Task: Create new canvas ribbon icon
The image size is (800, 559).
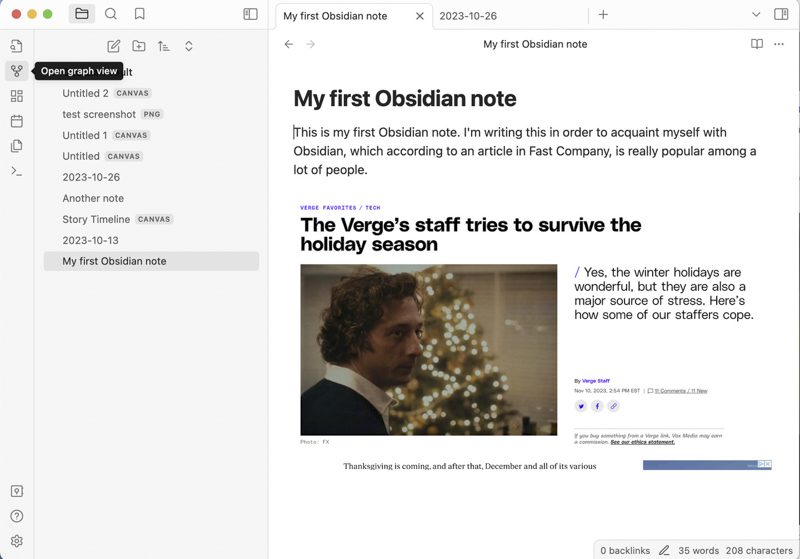Action: [16, 96]
